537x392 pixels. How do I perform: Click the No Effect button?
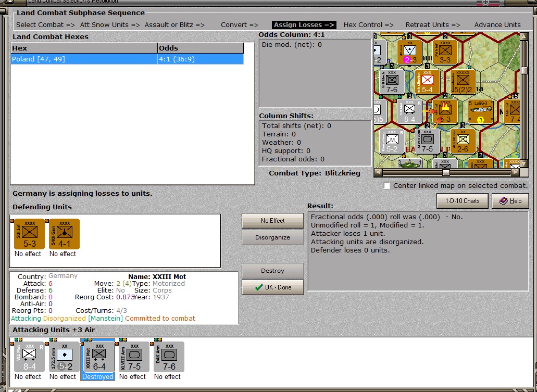[x=272, y=221]
